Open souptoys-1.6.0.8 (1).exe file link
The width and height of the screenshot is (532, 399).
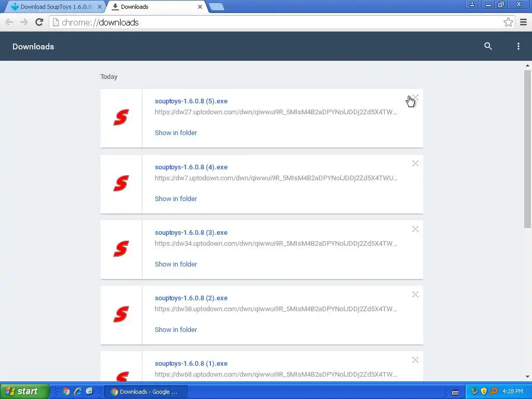(191, 363)
